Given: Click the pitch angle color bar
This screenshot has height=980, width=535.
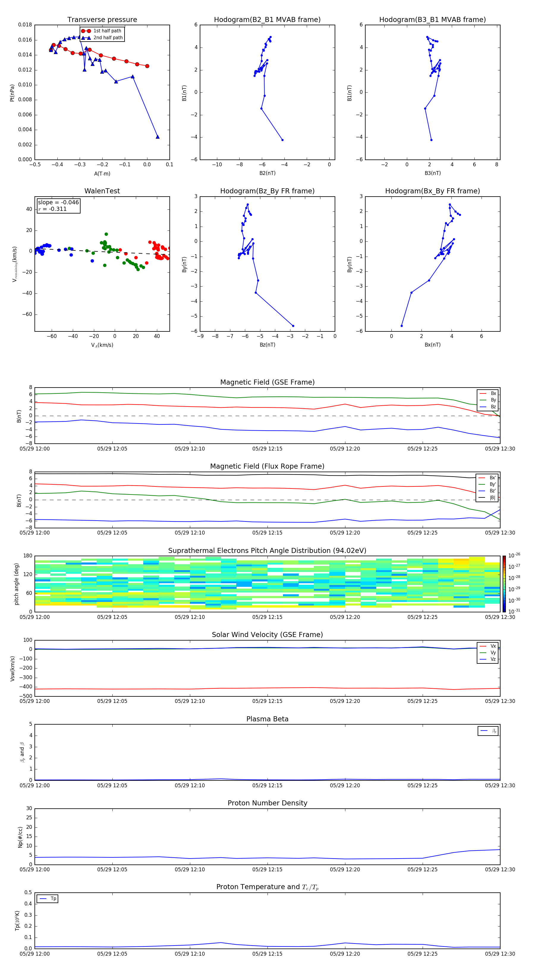Looking at the screenshot, I should (x=504, y=584).
